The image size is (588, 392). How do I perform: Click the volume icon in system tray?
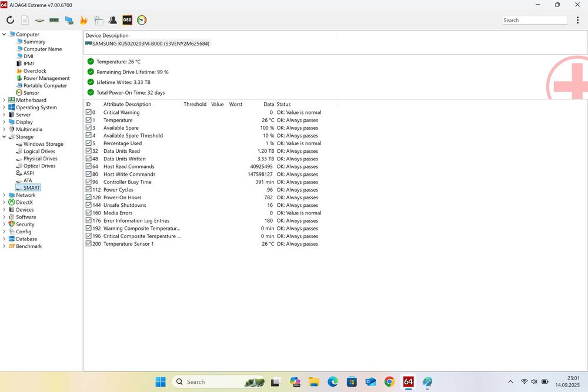[x=534, y=381]
